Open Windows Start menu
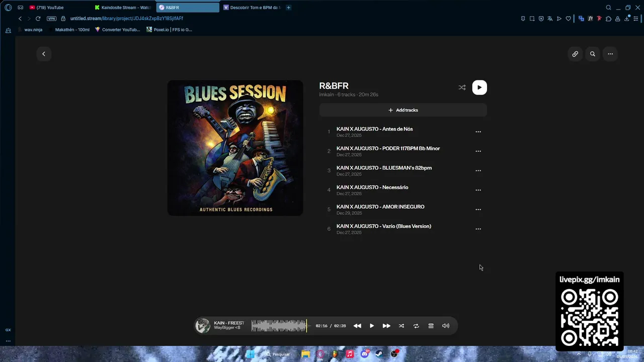644x362 pixels. click(x=250, y=354)
